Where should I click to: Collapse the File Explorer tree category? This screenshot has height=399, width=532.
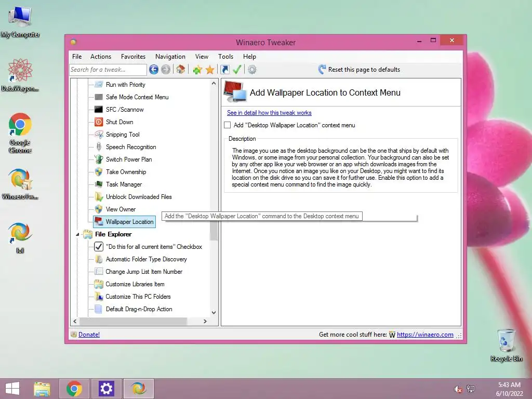tap(77, 234)
